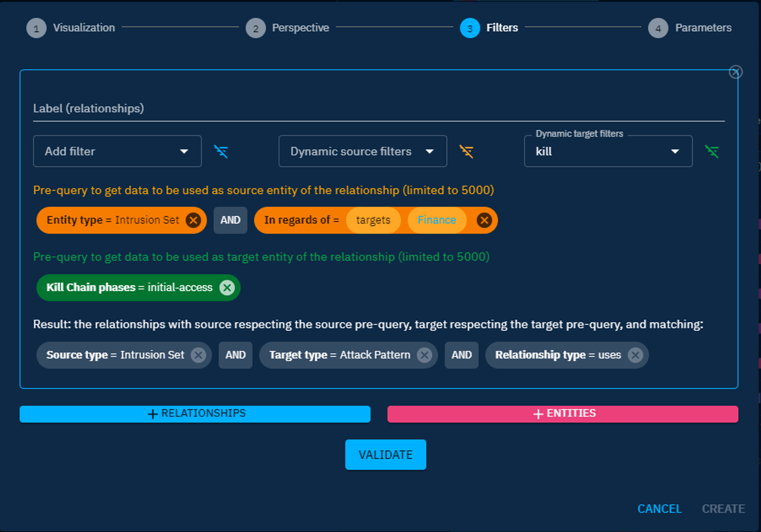761x532 pixels.
Task: Remove the Relationship type uses chip
Action: coord(635,355)
